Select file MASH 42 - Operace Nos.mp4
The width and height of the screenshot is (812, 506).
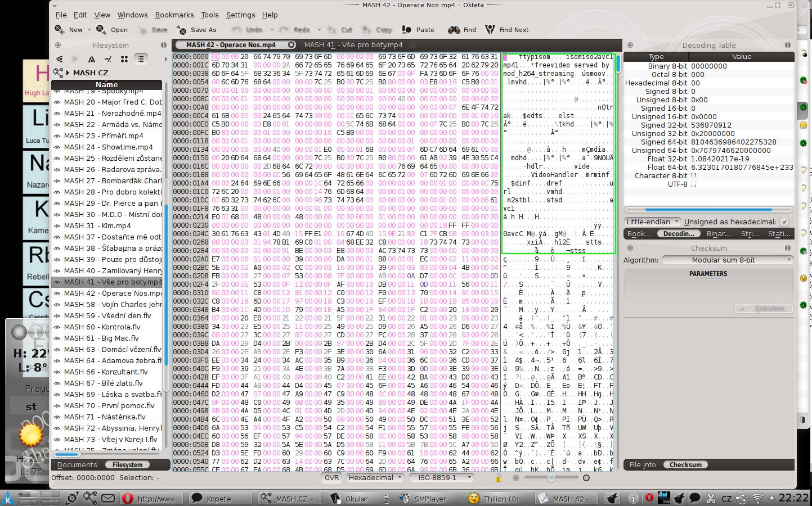pos(107,293)
